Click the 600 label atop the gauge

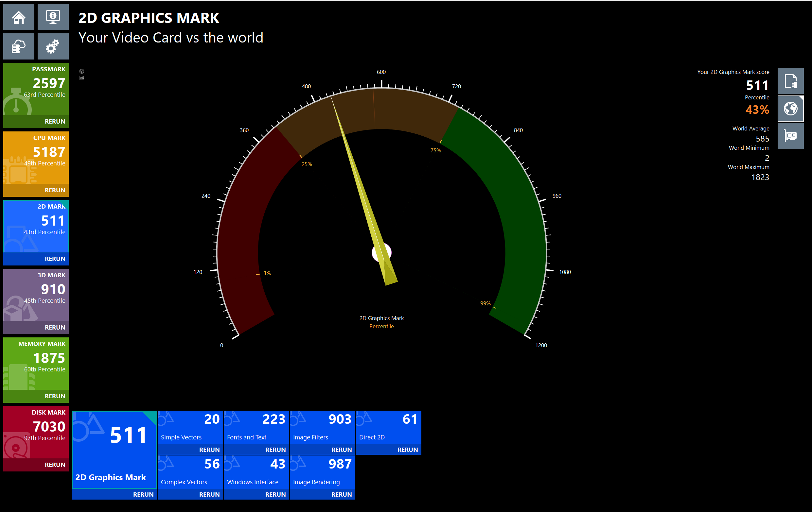[x=381, y=72]
